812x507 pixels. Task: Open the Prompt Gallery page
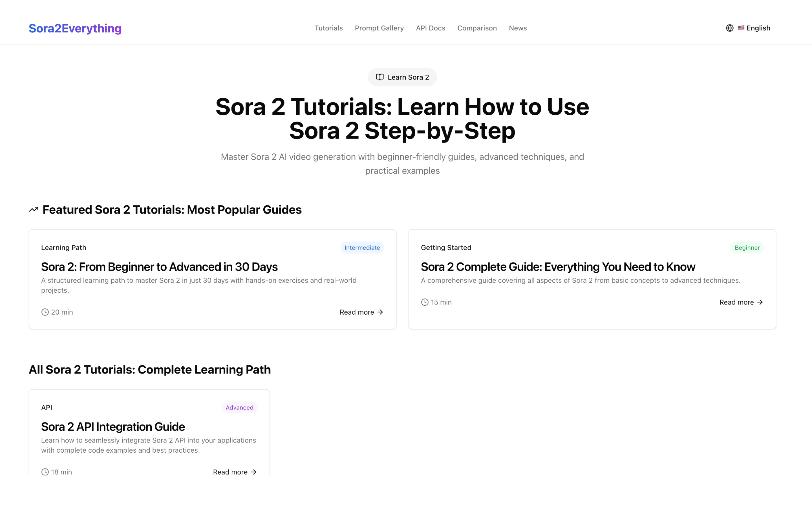tap(379, 28)
